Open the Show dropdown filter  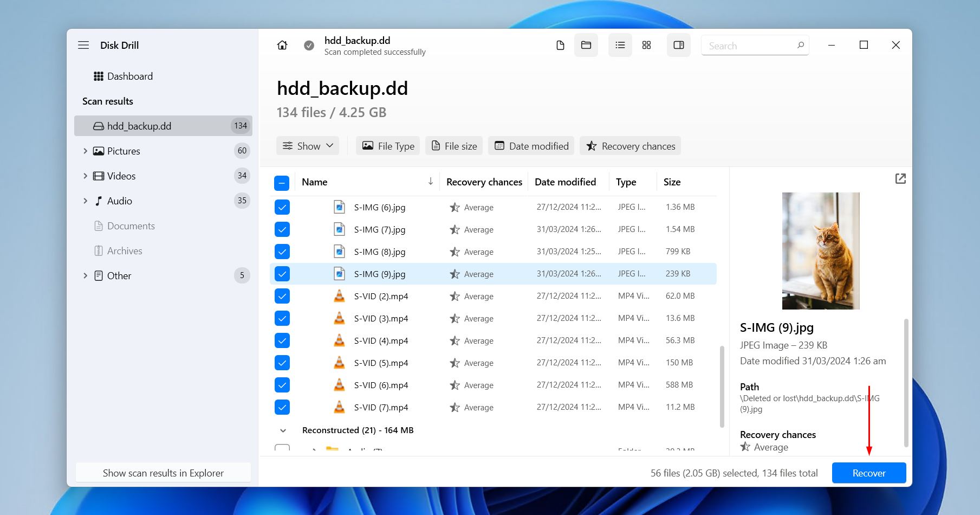[307, 145]
